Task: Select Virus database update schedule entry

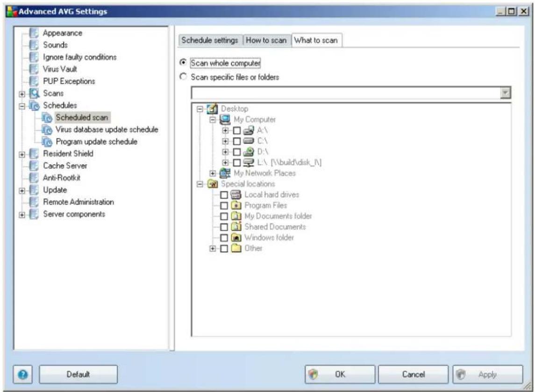Action: click(x=107, y=130)
